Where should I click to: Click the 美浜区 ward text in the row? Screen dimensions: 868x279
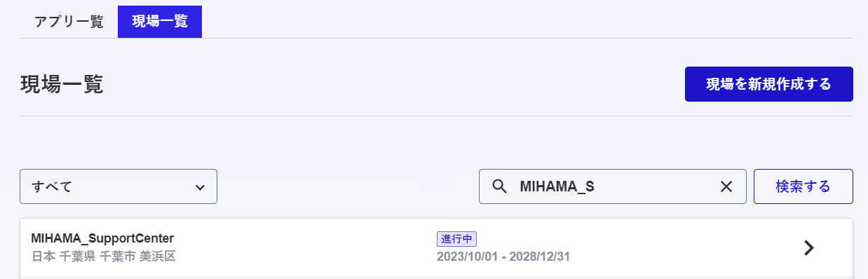click(x=159, y=256)
